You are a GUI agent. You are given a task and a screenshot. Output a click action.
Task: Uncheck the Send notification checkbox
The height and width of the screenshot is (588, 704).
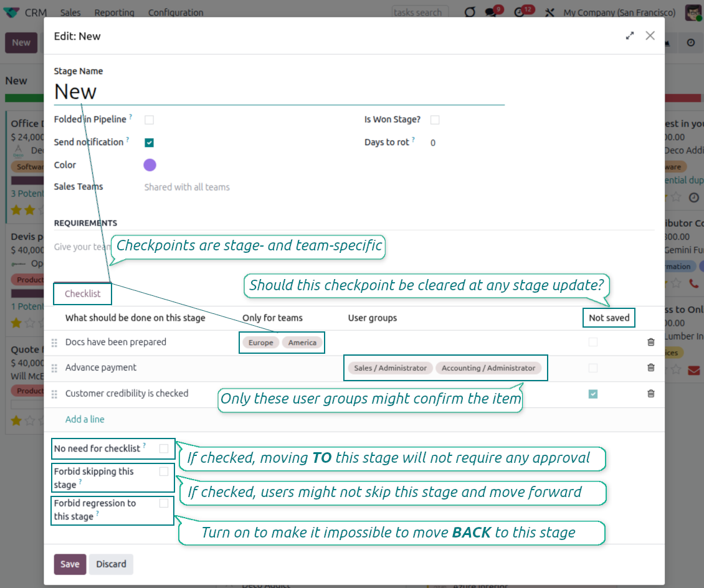[149, 143]
